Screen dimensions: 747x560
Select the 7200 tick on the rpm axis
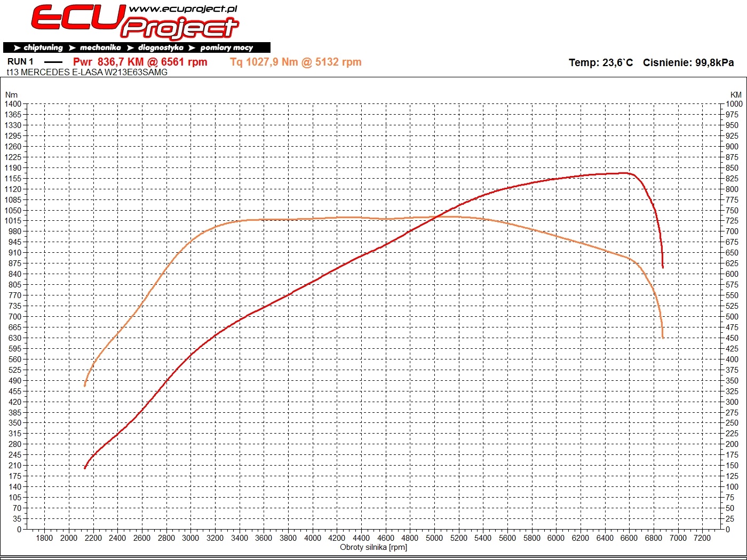[x=702, y=538]
